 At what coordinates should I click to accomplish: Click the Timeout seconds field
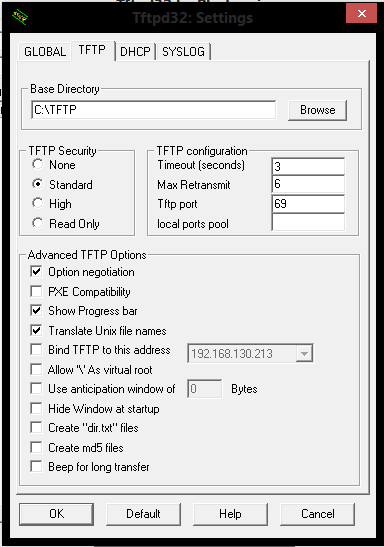(308, 166)
